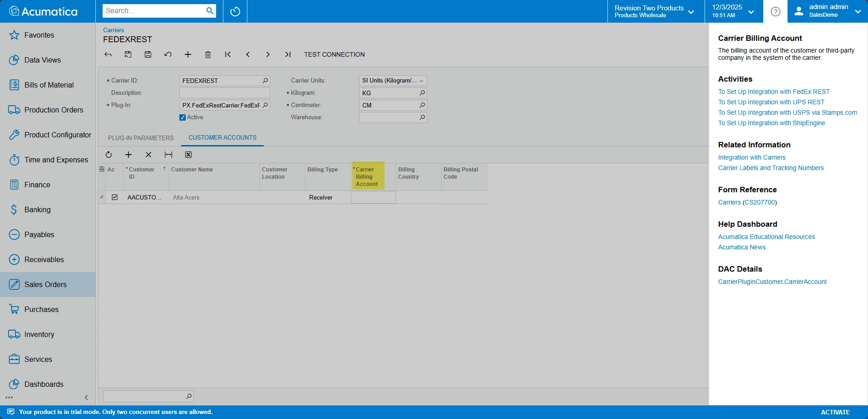This screenshot has height=419, width=868.
Task: Show more menu items ellipsis
Action: (9, 398)
